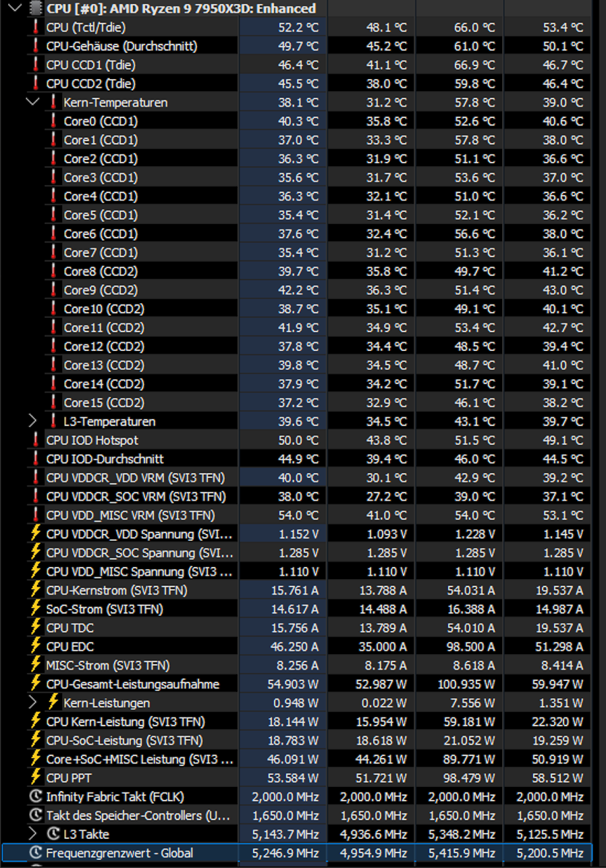Viewport: 606px width, 868px height.
Task: Select the Core13 (CCD2) row label
Action: pyautogui.click(x=104, y=365)
